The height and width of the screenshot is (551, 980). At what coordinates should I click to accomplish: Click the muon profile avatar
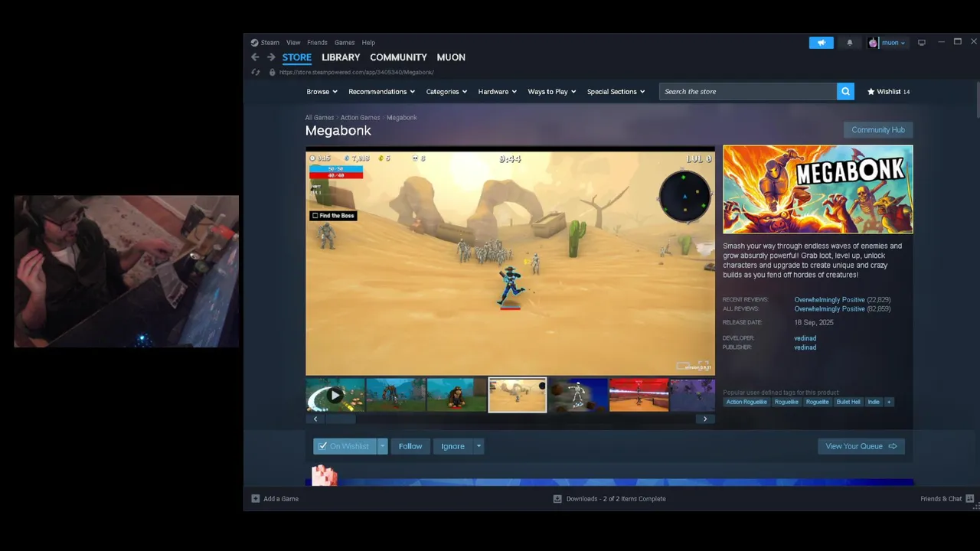[x=873, y=43]
